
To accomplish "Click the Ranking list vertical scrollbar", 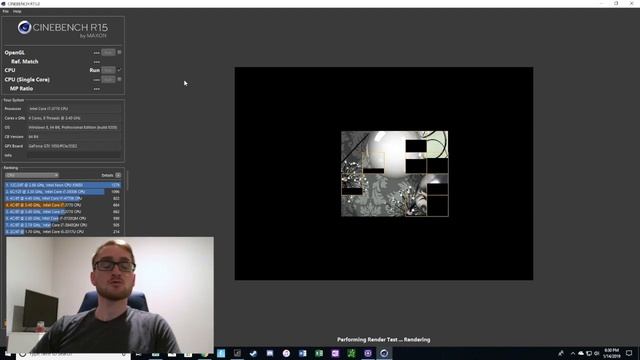I will pyautogui.click(x=127, y=181).
